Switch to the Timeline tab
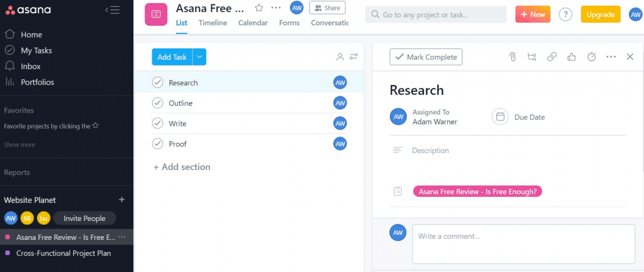 pyautogui.click(x=213, y=23)
